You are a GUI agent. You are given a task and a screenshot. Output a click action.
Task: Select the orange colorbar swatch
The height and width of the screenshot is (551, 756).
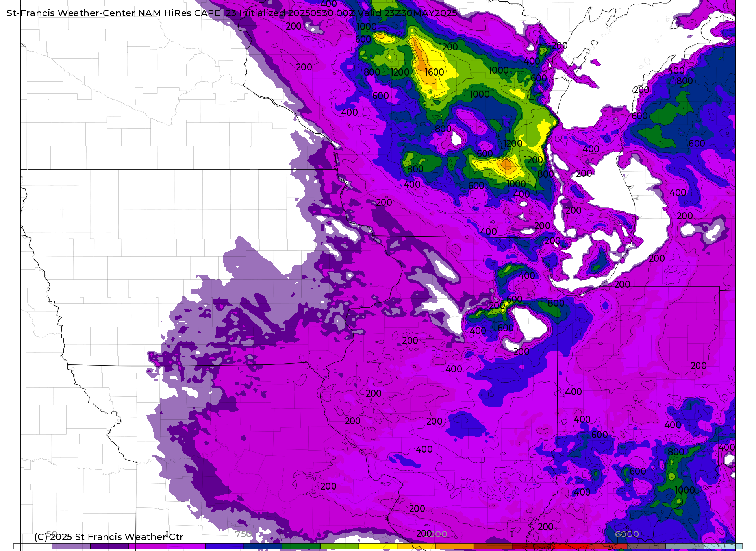pyautogui.click(x=454, y=546)
